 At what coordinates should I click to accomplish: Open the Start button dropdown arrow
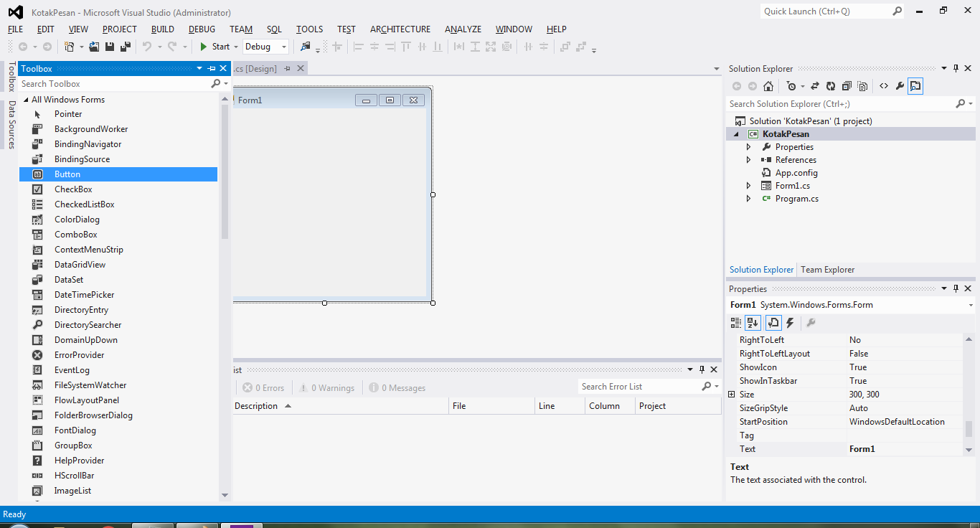(x=236, y=47)
